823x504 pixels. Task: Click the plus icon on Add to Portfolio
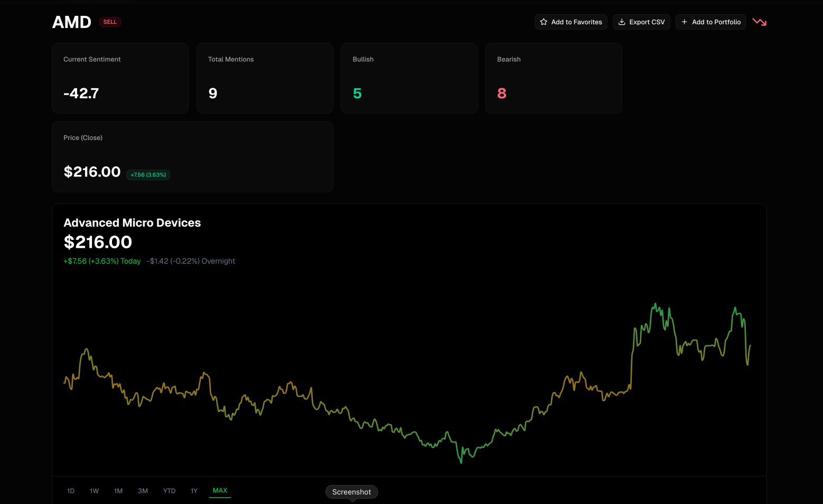point(684,22)
